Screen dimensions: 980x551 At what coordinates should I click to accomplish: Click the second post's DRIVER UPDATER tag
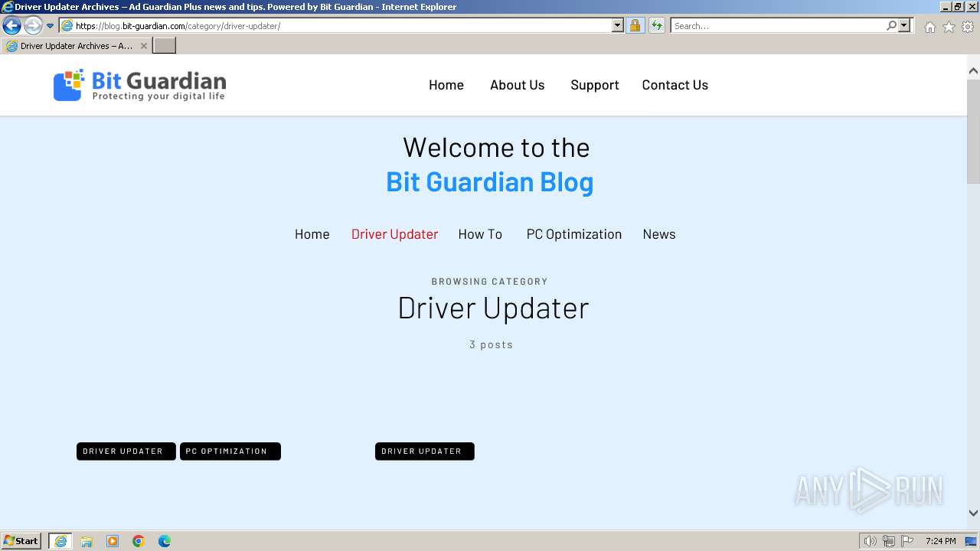coord(425,452)
